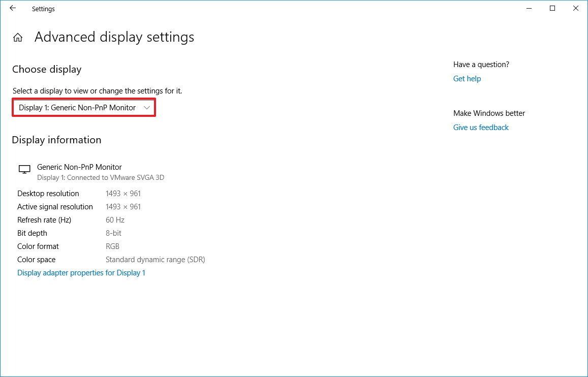588x377 pixels.
Task: Click the home icon beside the page title
Action: 18,37
